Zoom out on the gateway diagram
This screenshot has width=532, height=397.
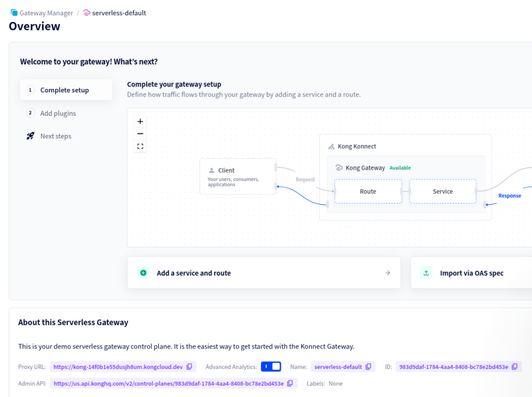[x=140, y=134]
